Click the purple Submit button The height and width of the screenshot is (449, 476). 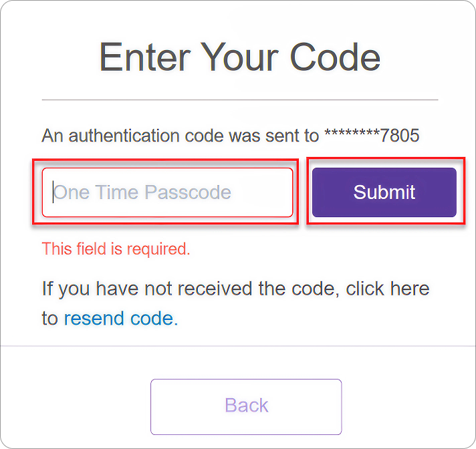click(x=384, y=192)
